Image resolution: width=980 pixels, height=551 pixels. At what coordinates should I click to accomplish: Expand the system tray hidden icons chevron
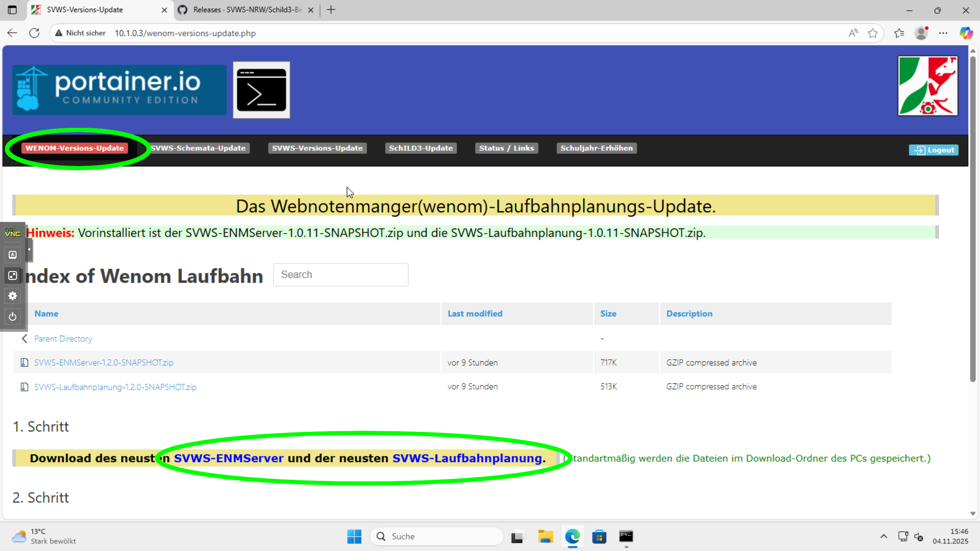click(884, 536)
